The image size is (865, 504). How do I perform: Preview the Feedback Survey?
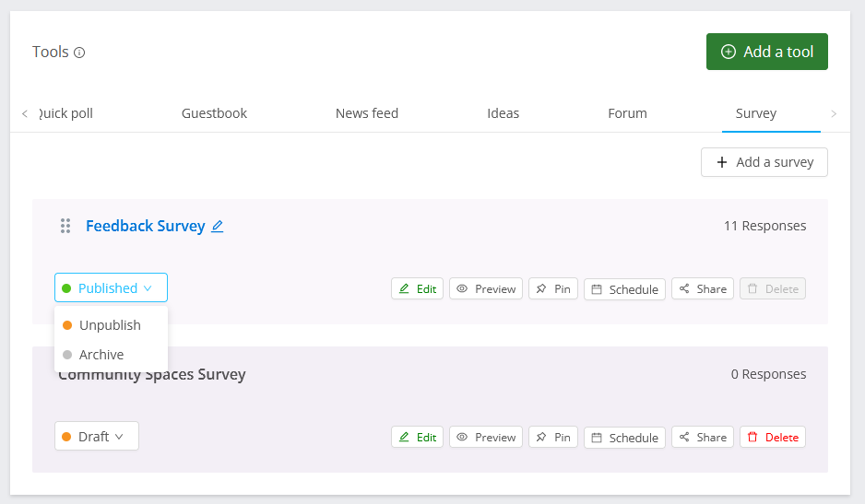click(486, 289)
